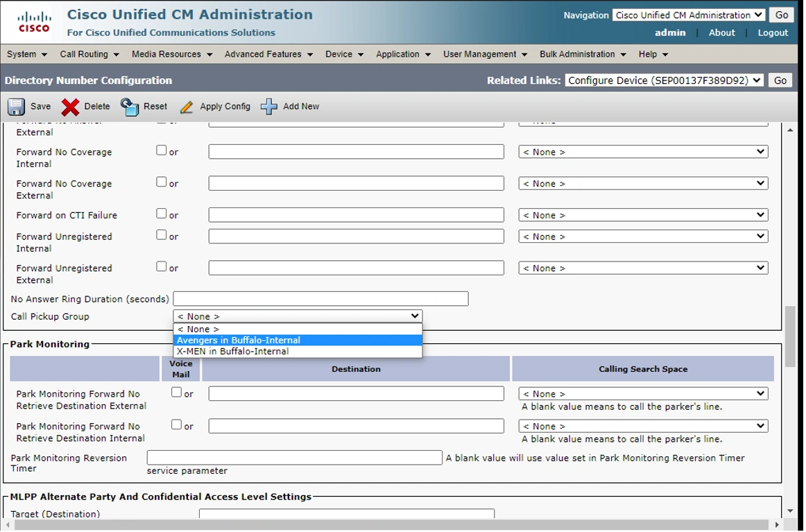This screenshot has width=806, height=532.
Task: Open the User Management menu
Action: click(486, 54)
